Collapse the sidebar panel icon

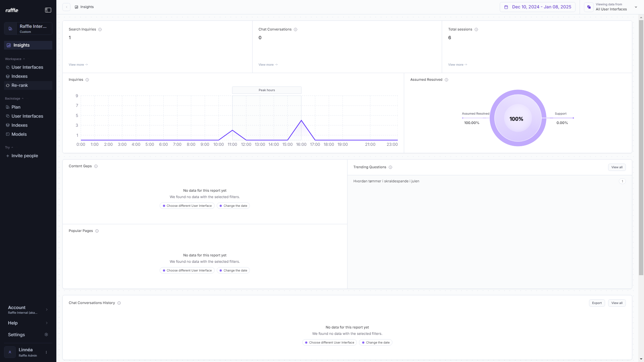48,10
